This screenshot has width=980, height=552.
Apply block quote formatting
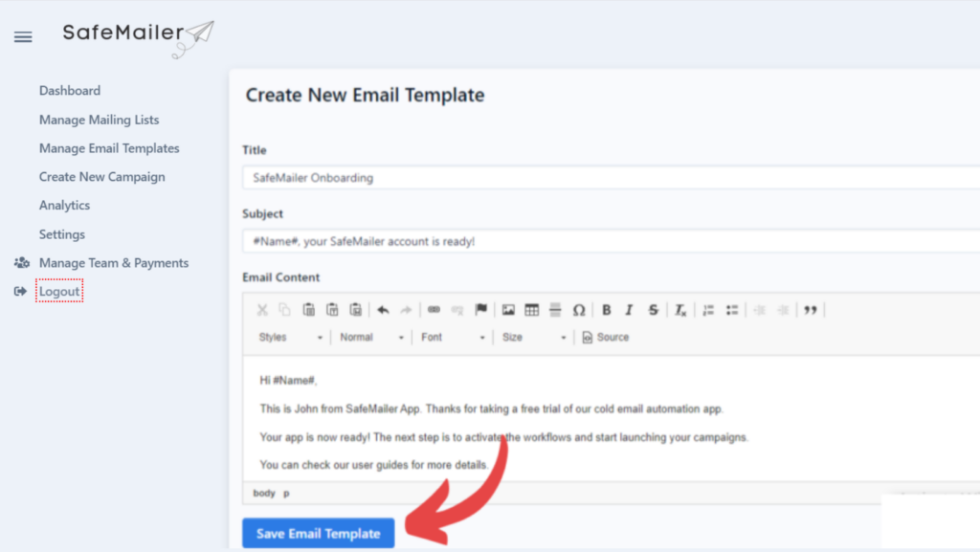pyautogui.click(x=811, y=310)
